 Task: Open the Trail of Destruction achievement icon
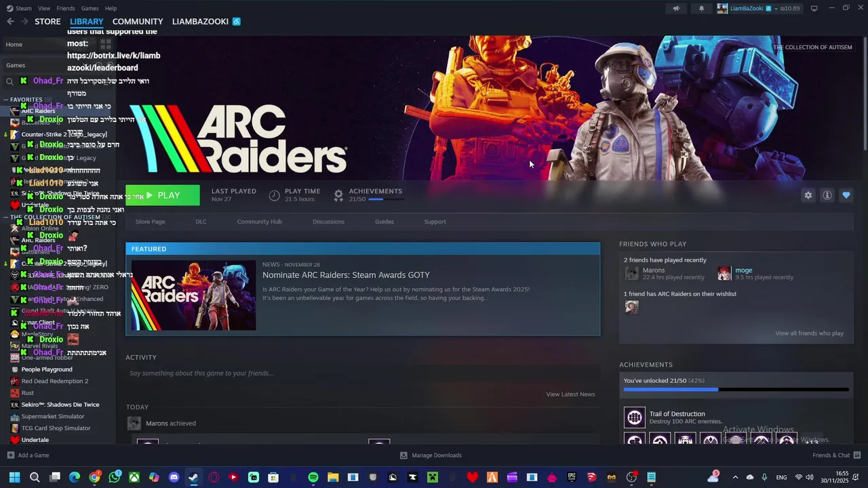pos(635,418)
